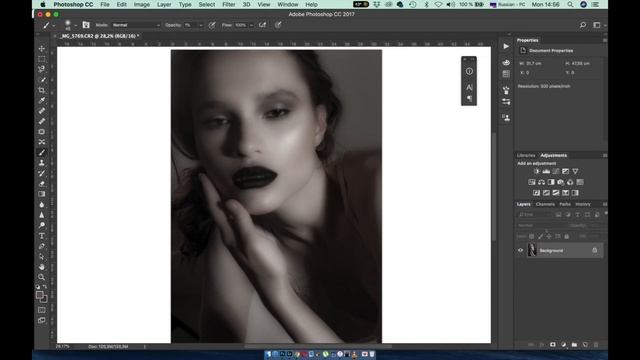Enable airbrush-style build-up
This screenshot has width=640, height=360.
click(262, 25)
